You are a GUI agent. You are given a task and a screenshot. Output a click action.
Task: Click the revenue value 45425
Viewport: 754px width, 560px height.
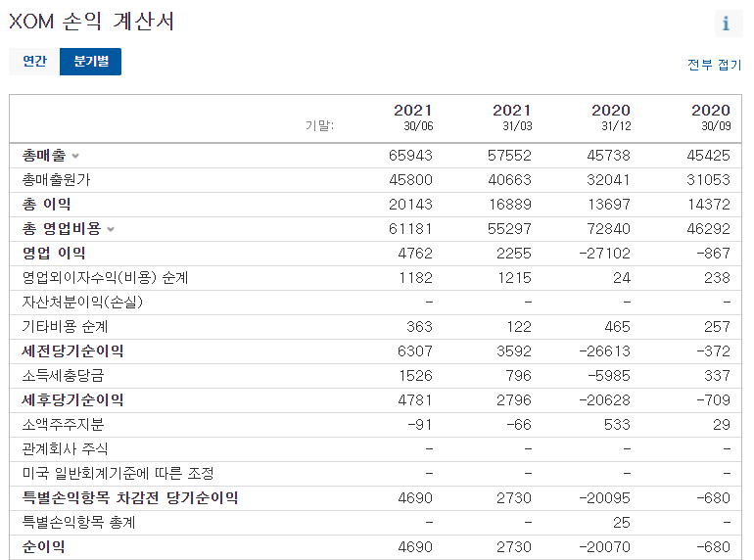pos(709,156)
